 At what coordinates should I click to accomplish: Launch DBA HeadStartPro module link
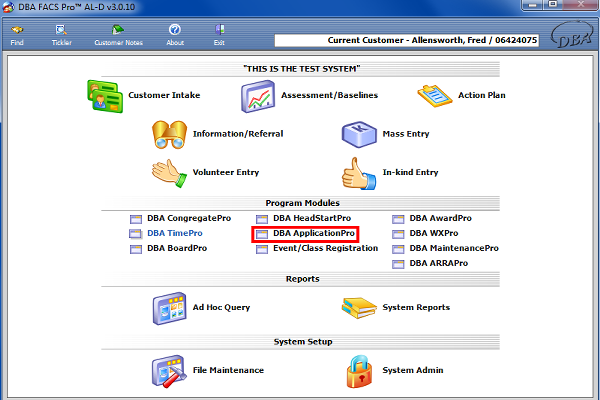(312, 218)
